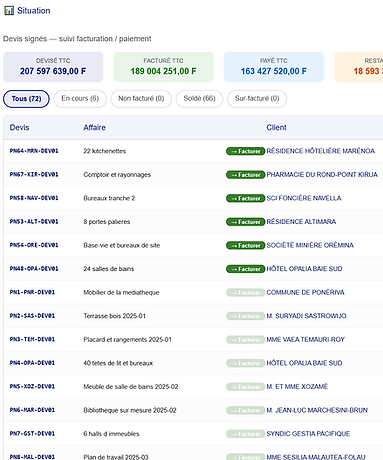Open the quote PN2-SAS-DEV01
383x460 pixels.
click(32, 316)
